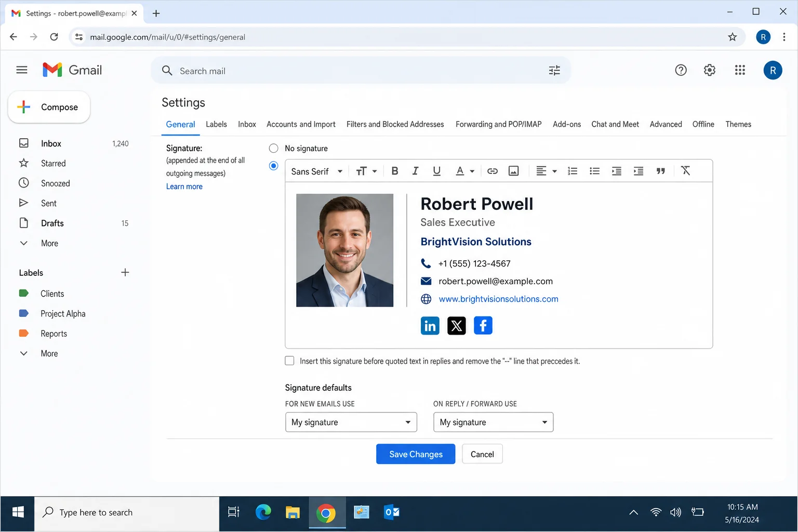This screenshot has height=532, width=798.
Task: Create a new label with plus icon
Action: click(125, 272)
